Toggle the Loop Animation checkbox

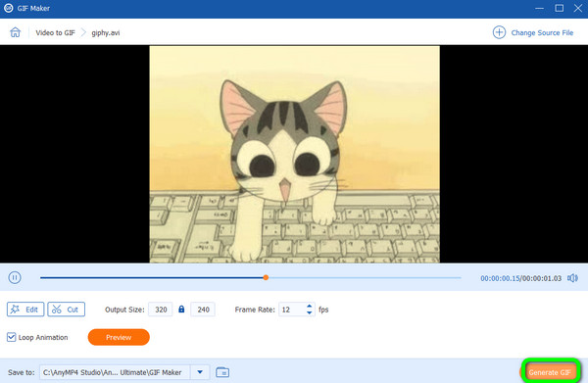click(x=11, y=337)
